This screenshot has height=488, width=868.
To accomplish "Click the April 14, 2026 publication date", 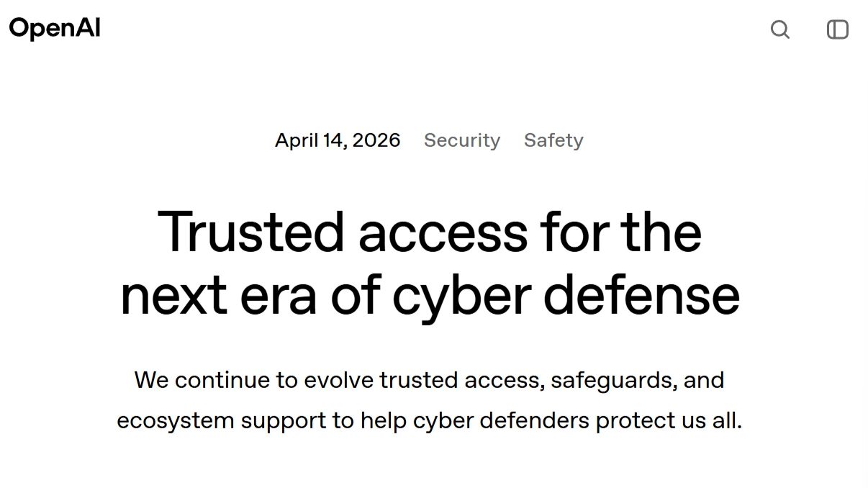I will 338,140.
